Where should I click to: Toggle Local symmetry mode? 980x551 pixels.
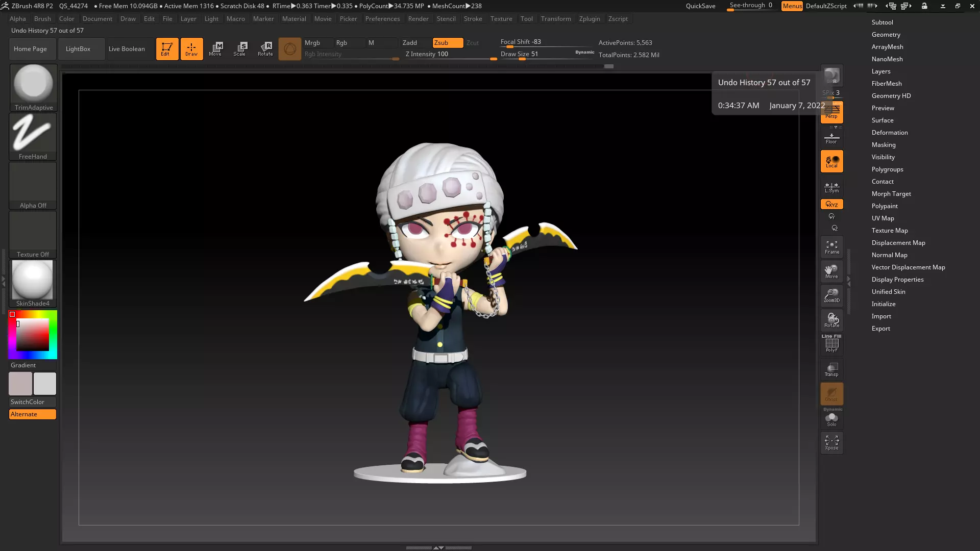click(831, 161)
